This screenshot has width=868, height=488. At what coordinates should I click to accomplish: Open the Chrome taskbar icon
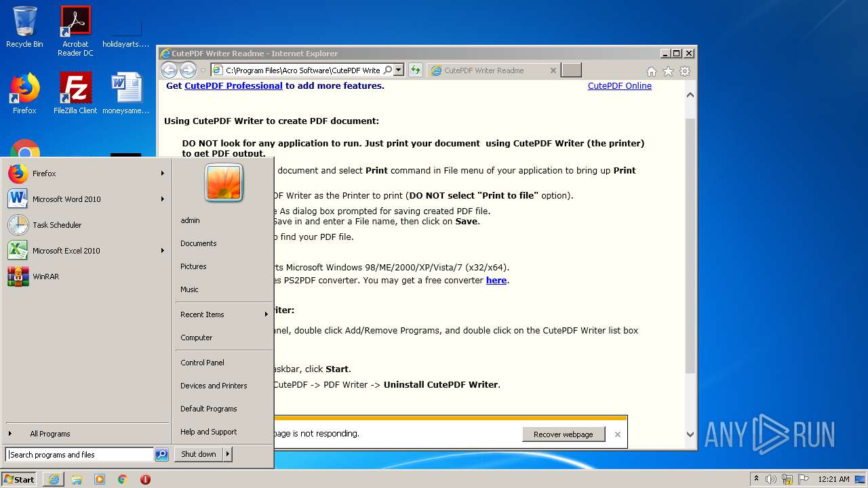click(122, 479)
